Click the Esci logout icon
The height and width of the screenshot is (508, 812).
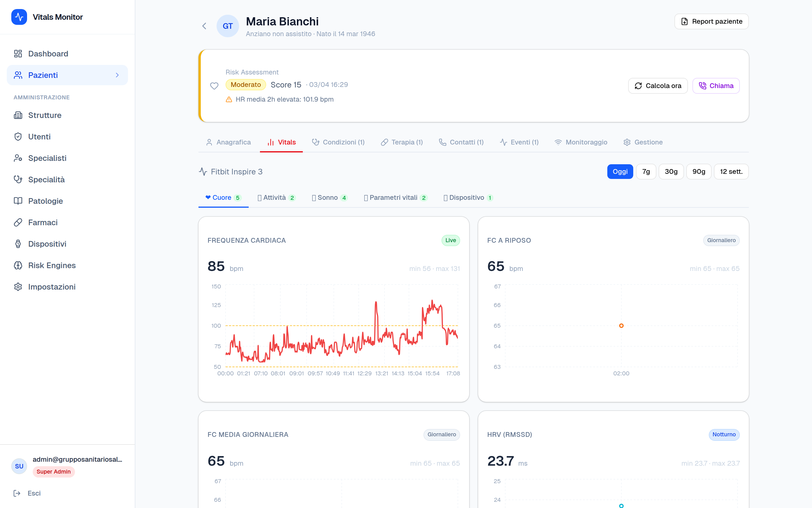pyautogui.click(x=17, y=493)
